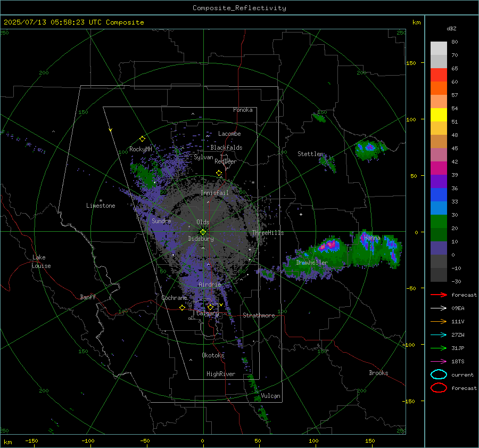Click the RedDeer label
Screen dimensions: 479x448
tap(226, 161)
